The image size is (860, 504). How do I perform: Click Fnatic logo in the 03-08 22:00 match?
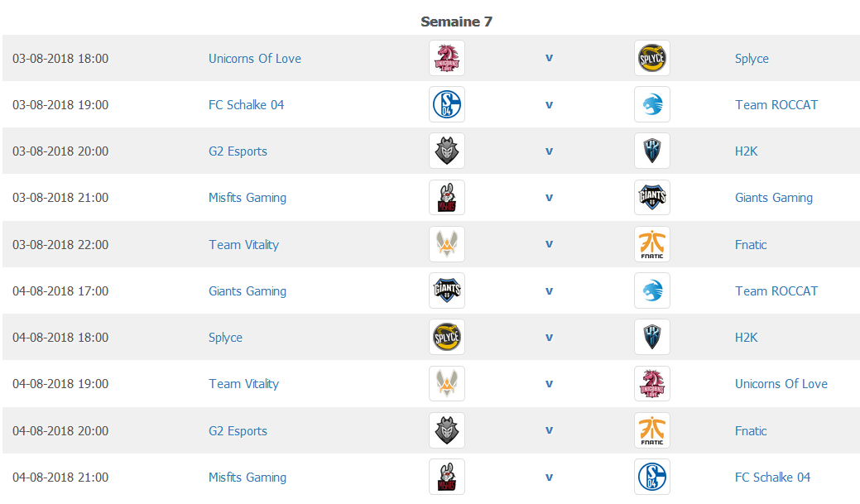[x=652, y=244]
